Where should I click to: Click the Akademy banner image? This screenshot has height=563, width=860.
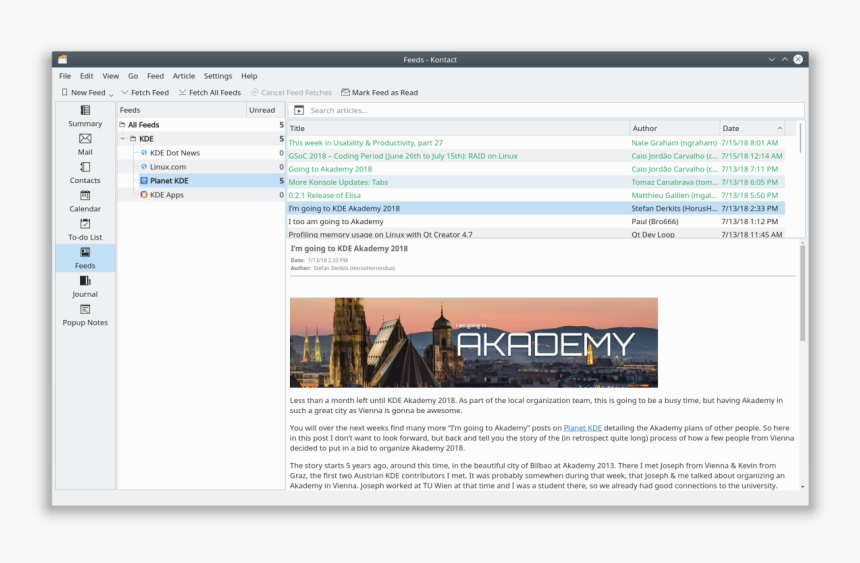(474, 343)
